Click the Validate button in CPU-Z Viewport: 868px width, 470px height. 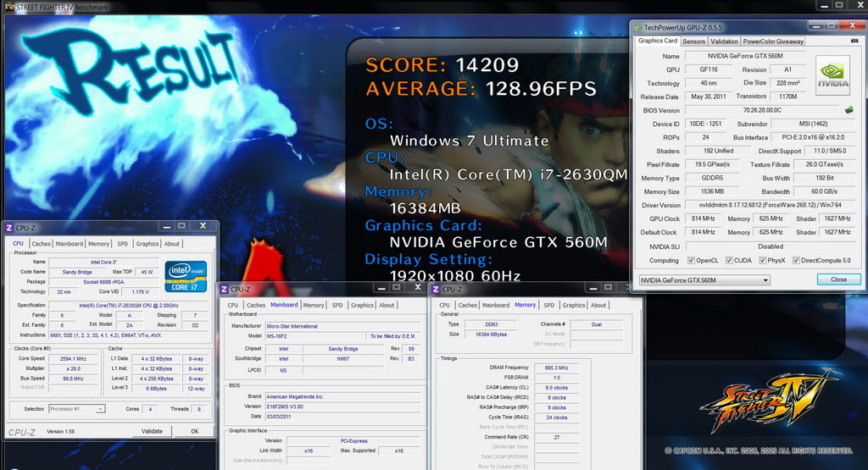(153, 431)
